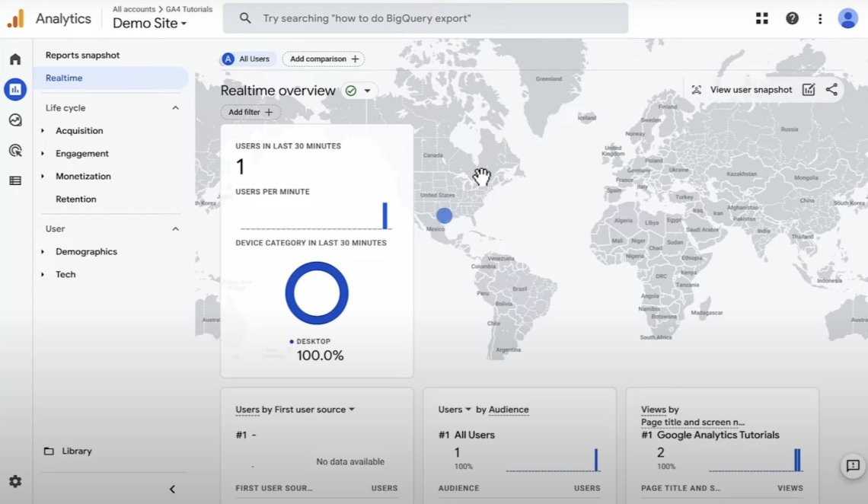The height and width of the screenshot is (504, 868).
Task: Open Reports snapshot
Action: click(82, 56)
